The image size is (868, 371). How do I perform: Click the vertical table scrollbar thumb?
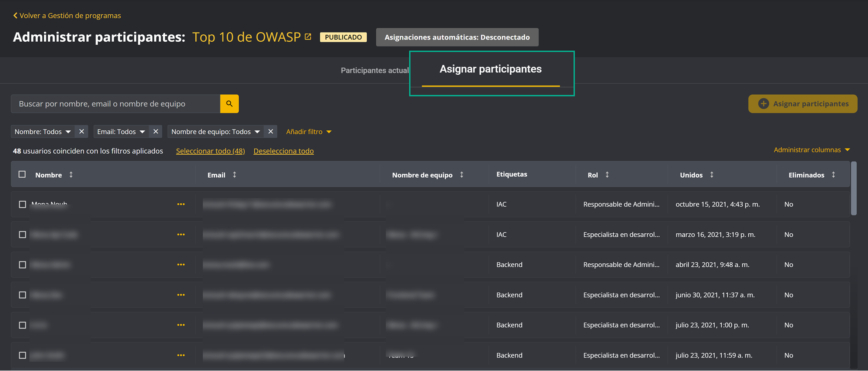(854, 188)
